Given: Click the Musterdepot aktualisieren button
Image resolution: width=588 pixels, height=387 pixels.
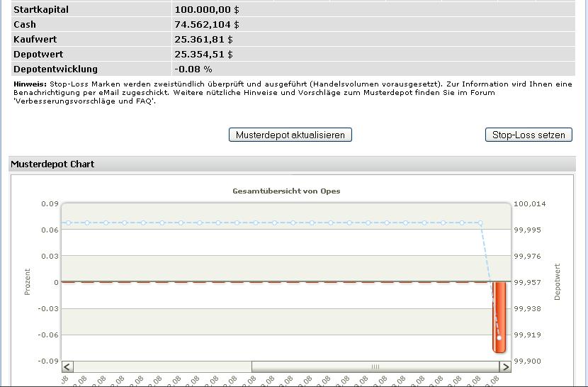Looking at the screenshot, I should pyautogui.click(x=290, y=135).
